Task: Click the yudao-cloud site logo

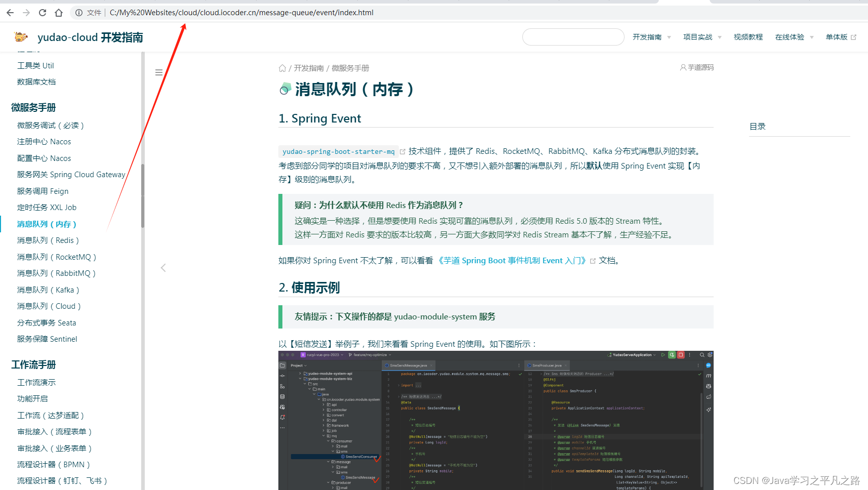Action: click(21, 37)
